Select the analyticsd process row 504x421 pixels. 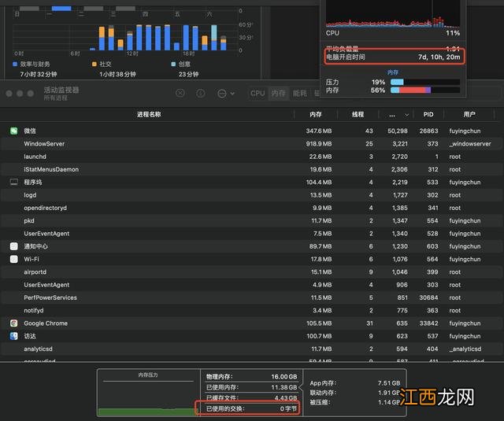tap(250, 349)
